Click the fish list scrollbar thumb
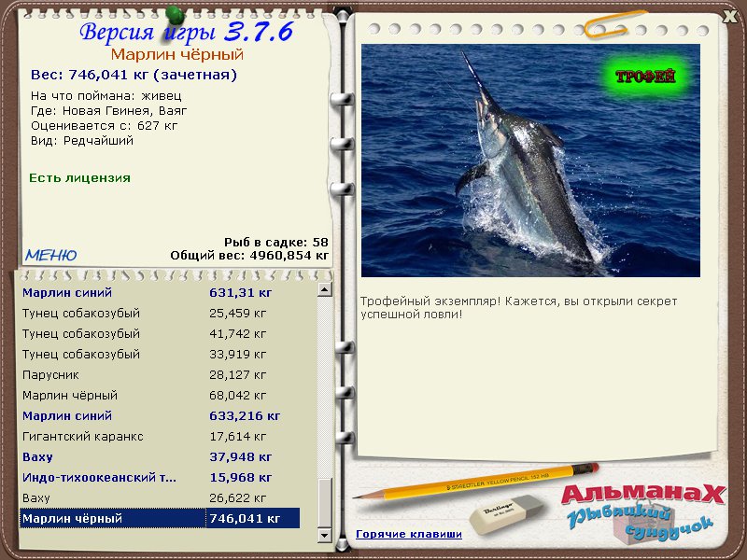This screenshot has width=747, height=560. pyautogui.click(x=324, y=503)
